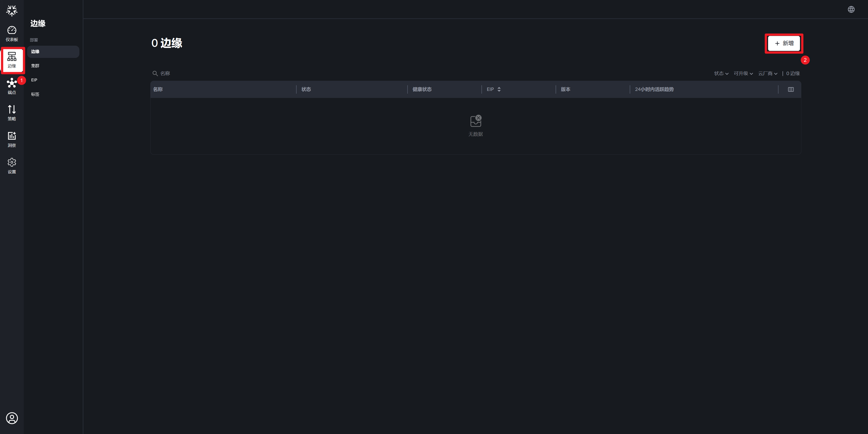This screenshot has height=434, width=868.
Task: Click the globe language icon
Action: coord(851,9)
